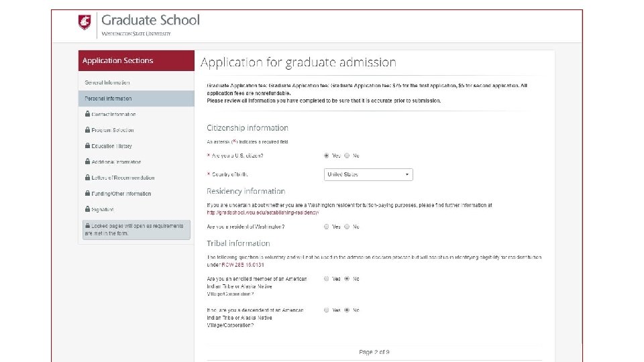Viewport: 644px width, 362px height.
Task: Open General Information section
Action: click(x=107, y=82)
